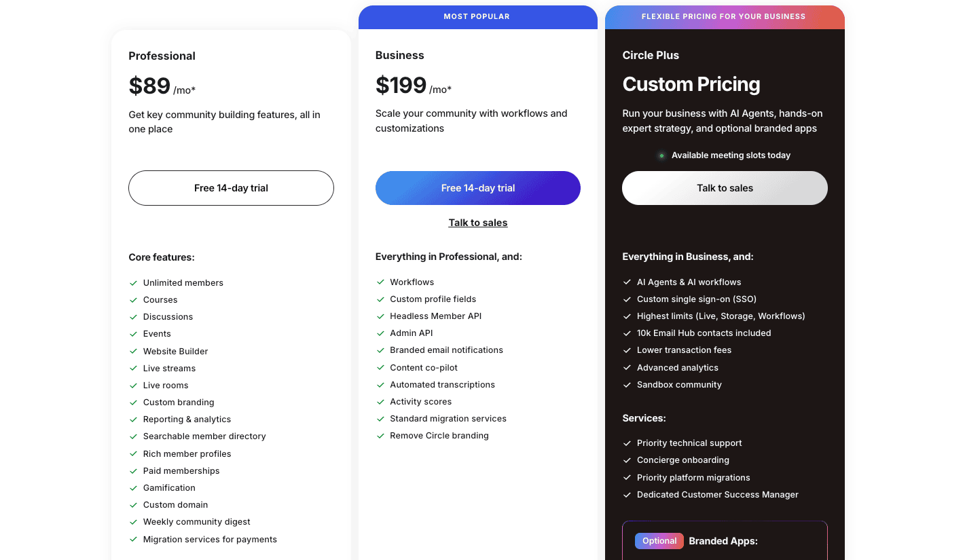Click the "Available meeting slots today" status text
The image size is (965, 560).
tap(730, 155)
